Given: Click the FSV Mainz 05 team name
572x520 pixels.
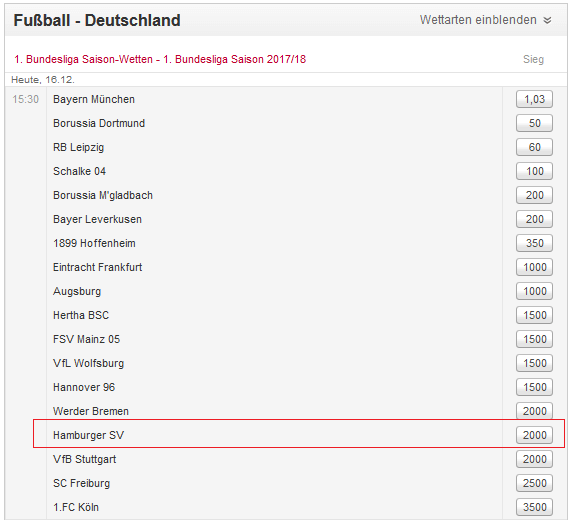Looking at the screenshot, I should (x=86, y=339).
